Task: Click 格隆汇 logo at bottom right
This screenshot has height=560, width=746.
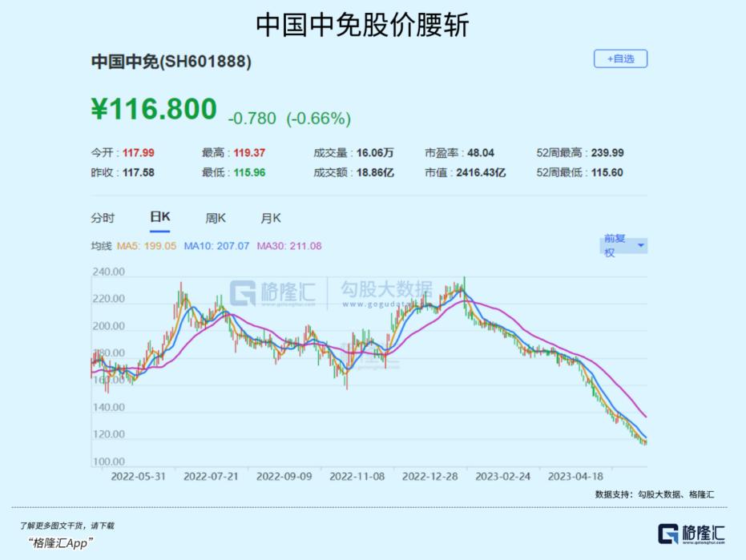Action: pyautogui.click(x=692, y=534)
